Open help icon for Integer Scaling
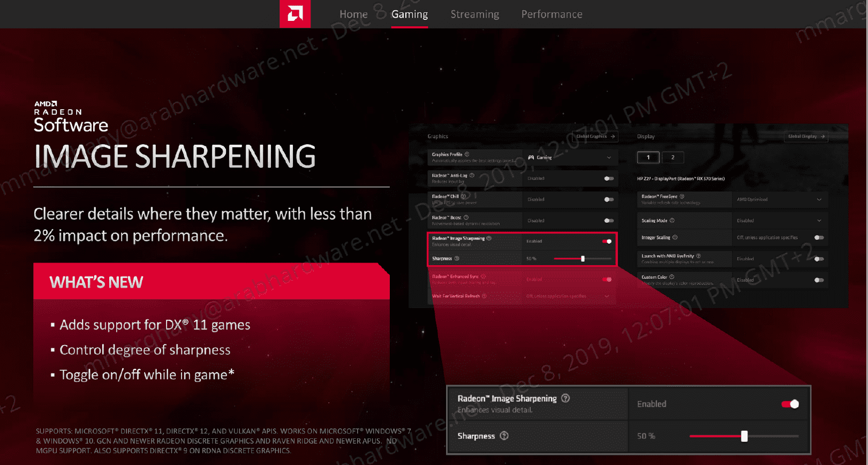Screen dimensions: 868x465 click(x=675, y=237)
